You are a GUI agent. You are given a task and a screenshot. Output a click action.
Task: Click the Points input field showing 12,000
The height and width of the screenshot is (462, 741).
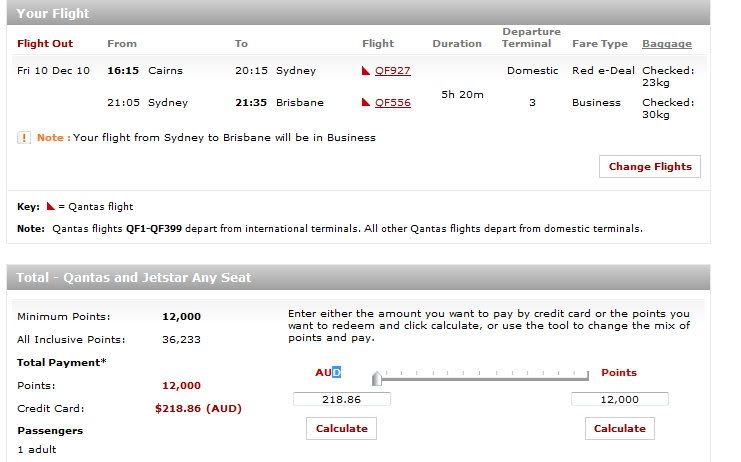click(620, 399)
